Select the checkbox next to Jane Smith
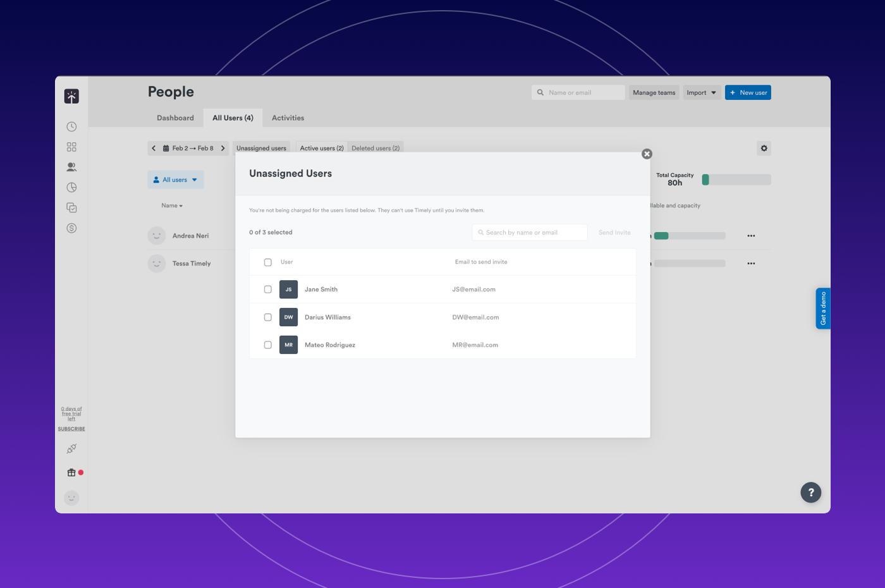 (x=267, y=289)
